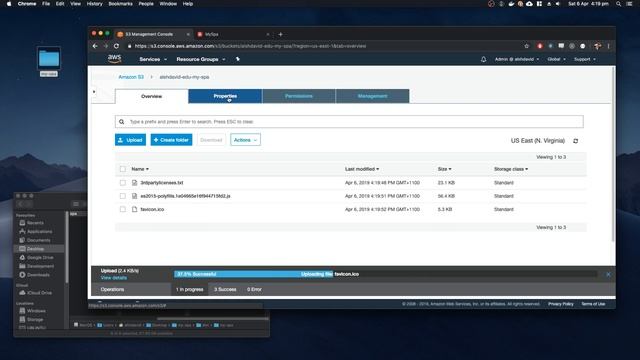This screenshot has width=640, height=360.
Task: Click file icon next to es2015-polyfills js file
Action: pyautogui.click(x=134, y=196)
